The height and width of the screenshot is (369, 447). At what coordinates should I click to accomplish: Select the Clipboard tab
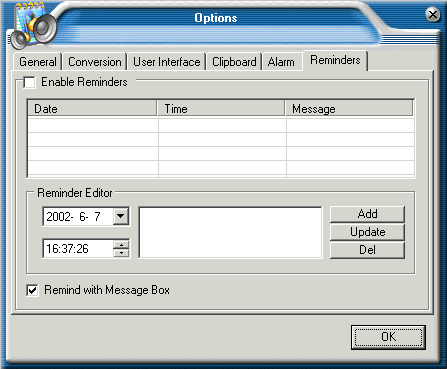click(x=234, y=62)
